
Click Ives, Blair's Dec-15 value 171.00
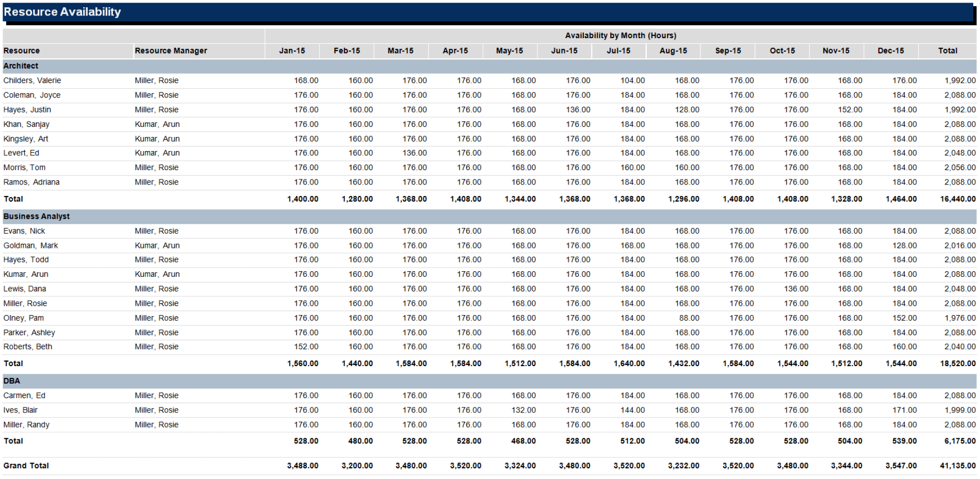tap(905, 410)
